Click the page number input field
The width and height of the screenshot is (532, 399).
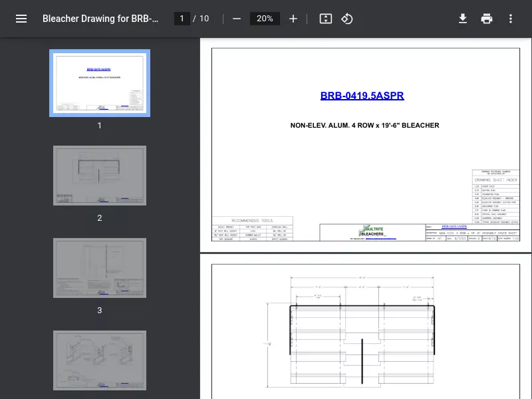click(x=182, y=19)
